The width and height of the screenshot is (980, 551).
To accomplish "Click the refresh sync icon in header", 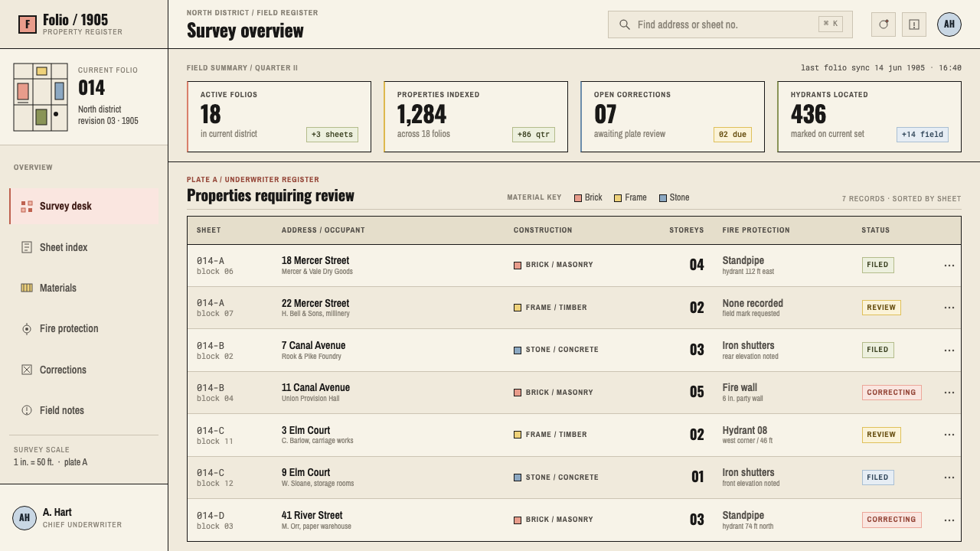I will tap(884, 24).
